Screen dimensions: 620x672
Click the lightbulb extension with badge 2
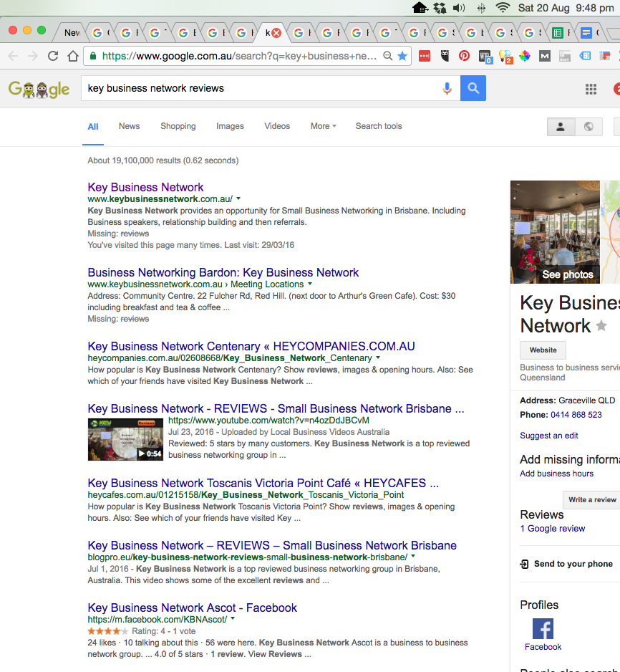pos(505,57)
